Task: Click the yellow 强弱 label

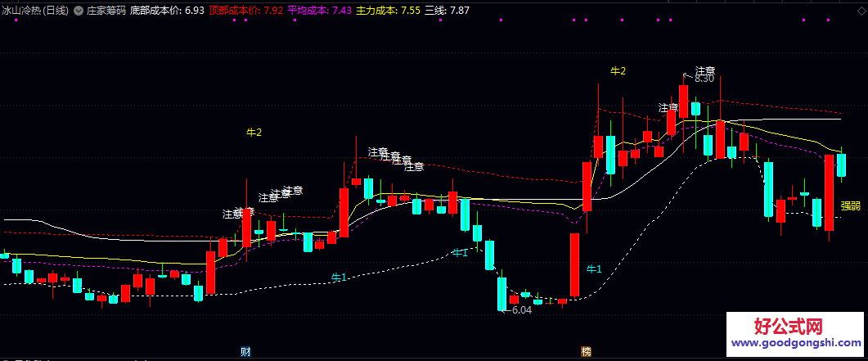Action: (851, 206)
